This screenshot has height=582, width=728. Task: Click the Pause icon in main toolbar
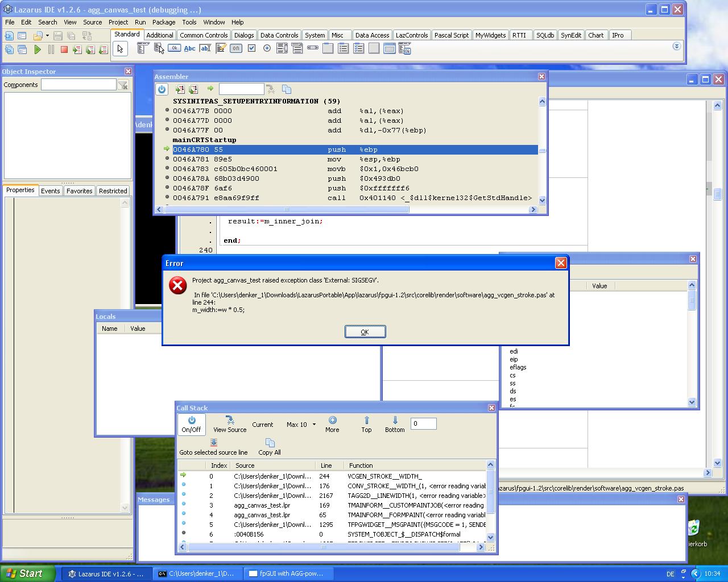click(x=51, y=49)
